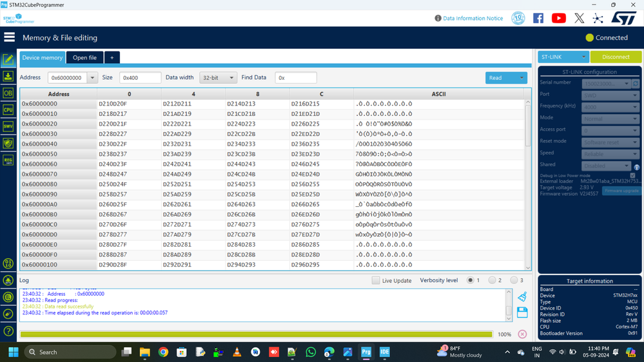This screenshot has height=362, width=644.
Task: Open the Data width 32-bit dropdown
Action: point(218,77)
